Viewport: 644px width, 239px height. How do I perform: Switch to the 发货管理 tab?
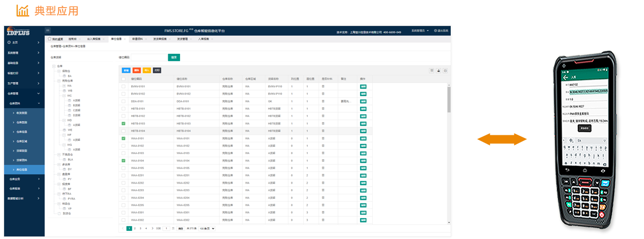click(183, 39)
